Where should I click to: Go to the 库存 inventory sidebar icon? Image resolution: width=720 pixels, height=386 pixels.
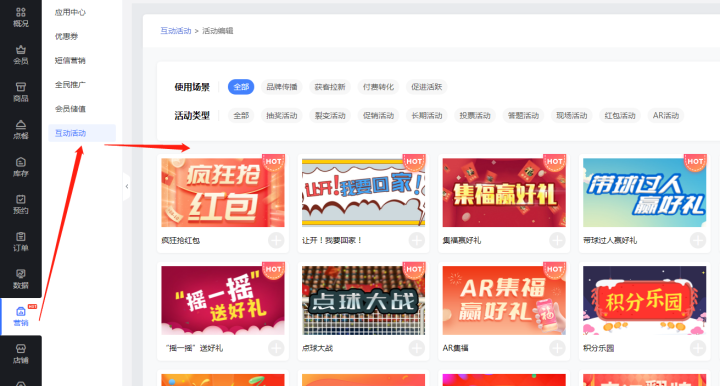pyautogui.click(x=21, y=167)
